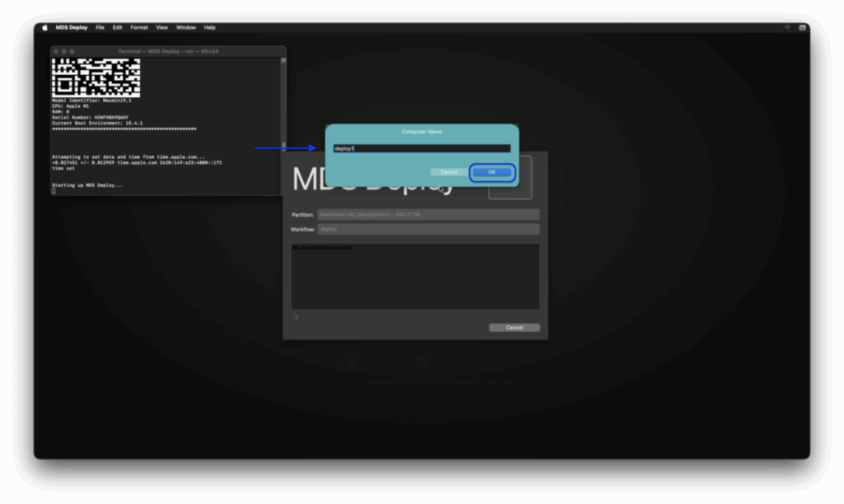Click the Computer Name text field
Image resolution: width=844 pixels, height=504 pixels.
(x=421, y=148)
